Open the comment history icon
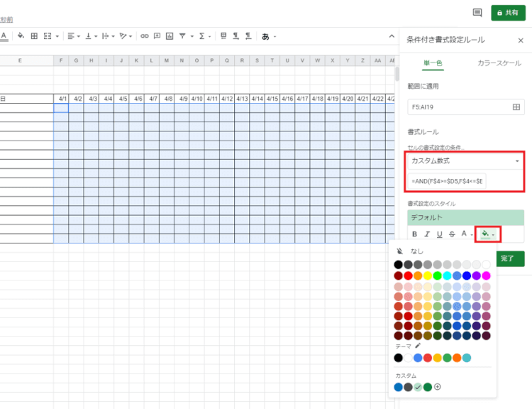 (477, 13)
